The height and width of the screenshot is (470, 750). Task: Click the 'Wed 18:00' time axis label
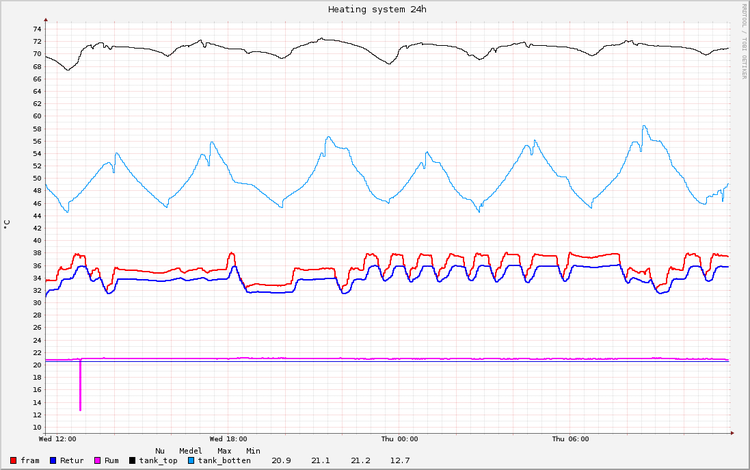tap(229, 439)
